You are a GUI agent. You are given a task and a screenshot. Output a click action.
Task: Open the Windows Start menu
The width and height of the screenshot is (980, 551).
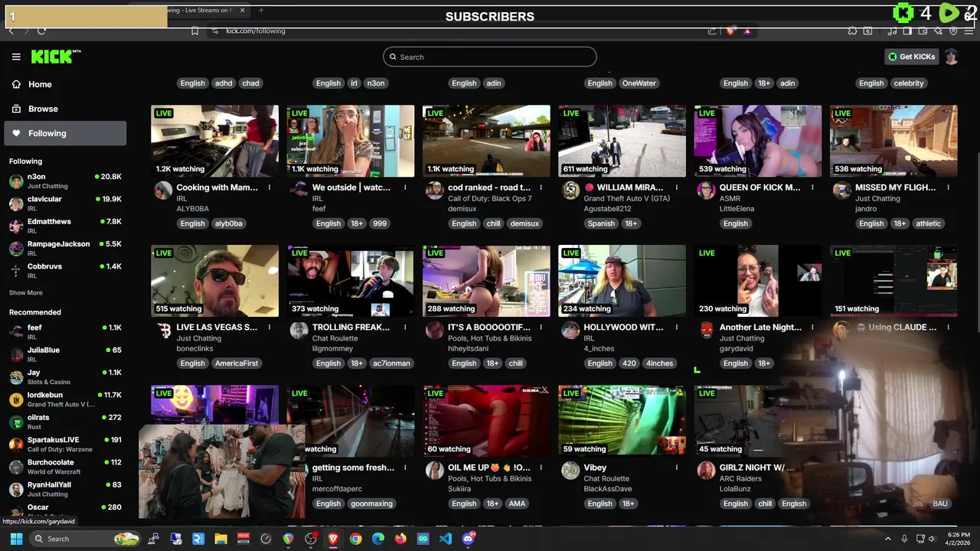(x=16, y=539)
